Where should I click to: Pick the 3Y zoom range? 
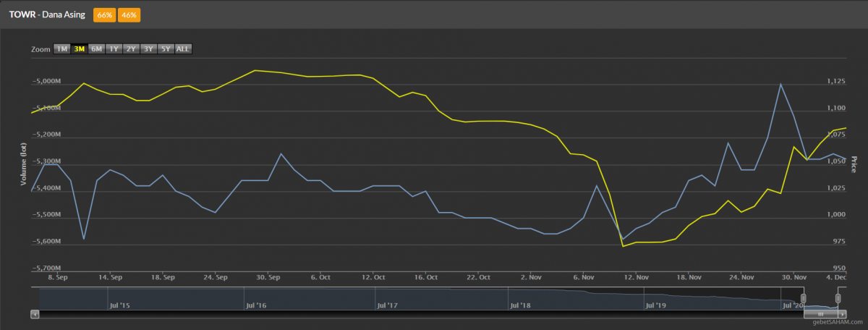(148, 49)
